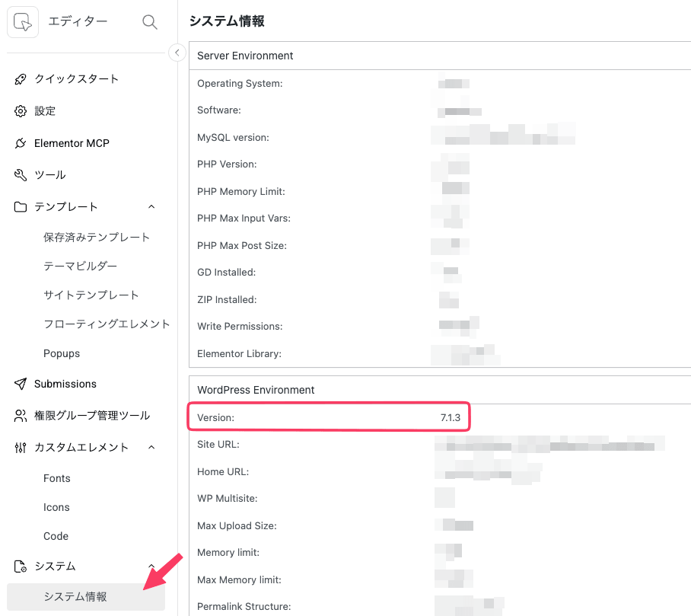Viewport: 691px width, 616px height.
Task: Select Fonts submenu item
Action: (57, 478)
